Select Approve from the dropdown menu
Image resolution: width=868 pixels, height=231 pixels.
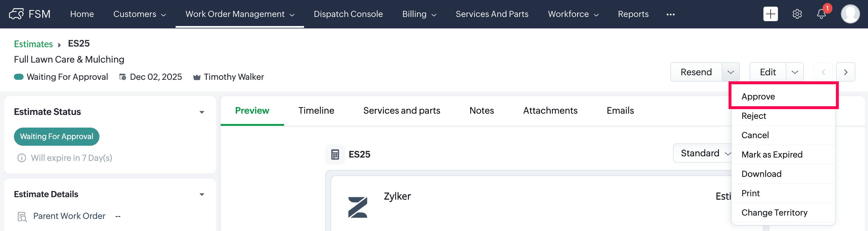coord(758,96)
